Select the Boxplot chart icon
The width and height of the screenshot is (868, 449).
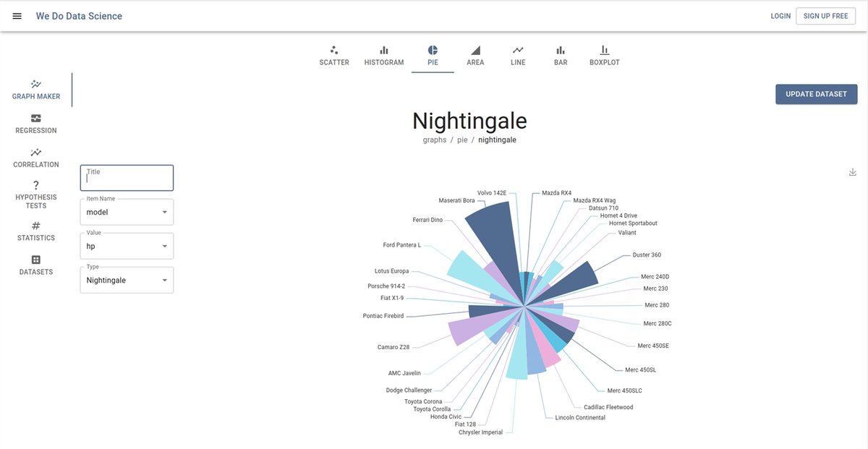(x=605, y=51)
